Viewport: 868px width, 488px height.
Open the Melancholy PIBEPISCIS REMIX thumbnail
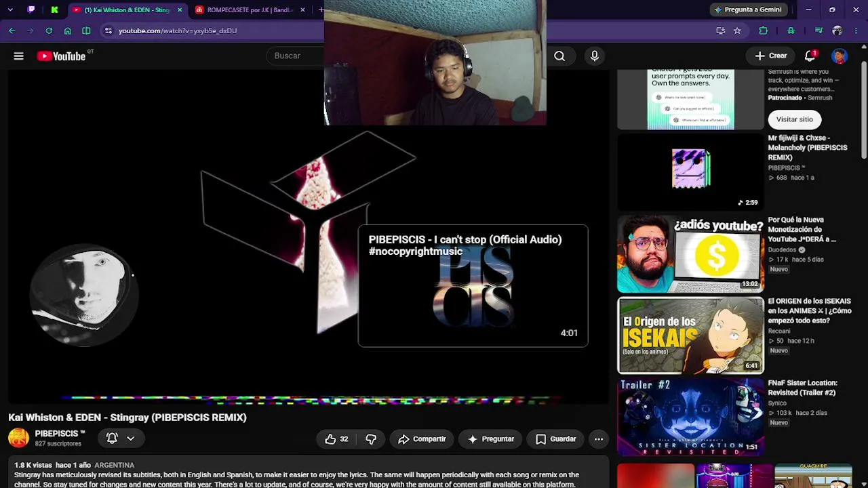point(690,171)
